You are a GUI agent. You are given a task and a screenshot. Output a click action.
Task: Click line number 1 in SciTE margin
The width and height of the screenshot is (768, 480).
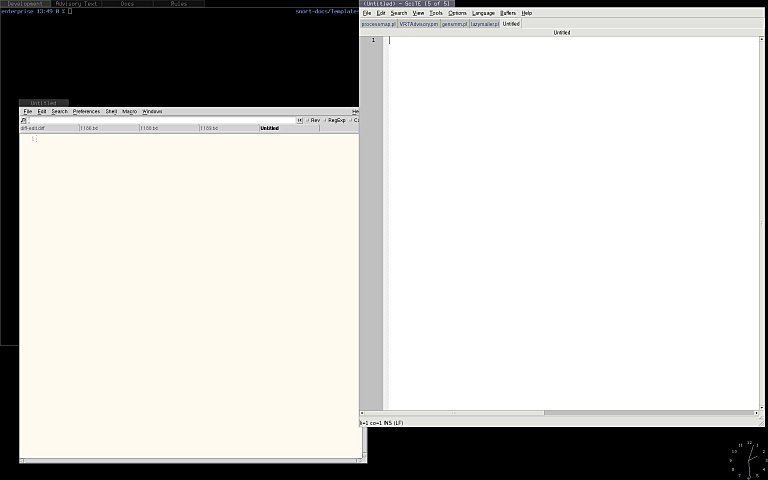point(373,40)
